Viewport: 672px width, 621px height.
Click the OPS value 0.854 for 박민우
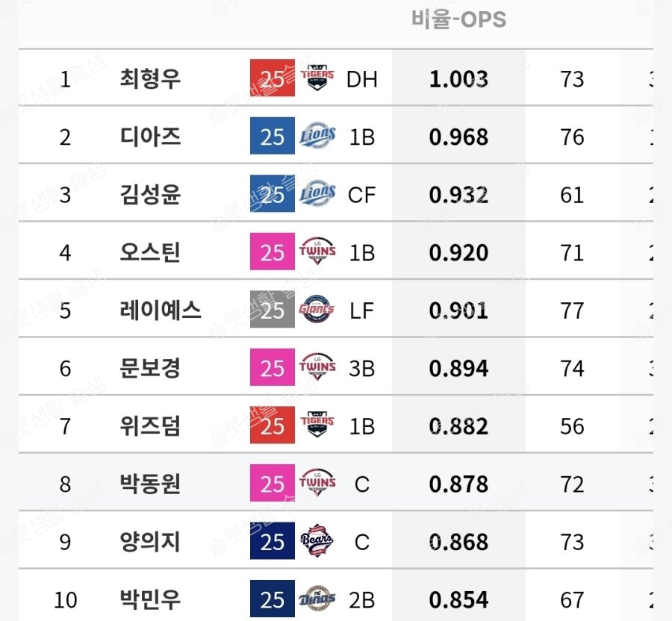point(458,599)
